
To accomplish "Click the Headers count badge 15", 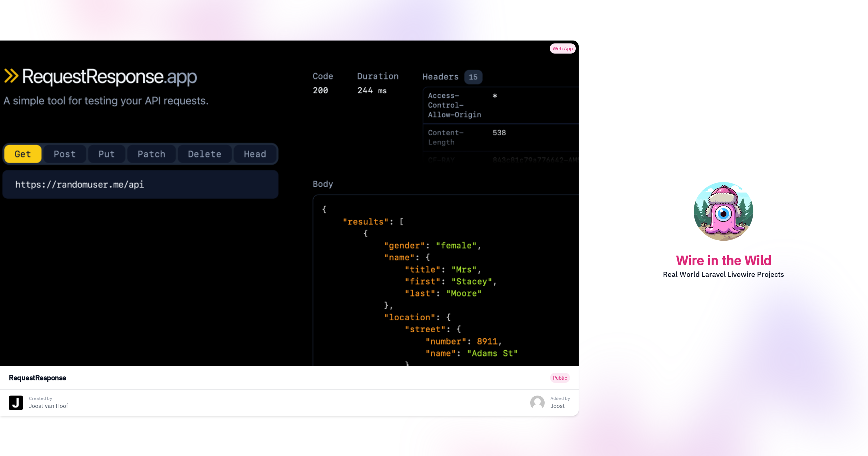I will (x=473, y=77).
